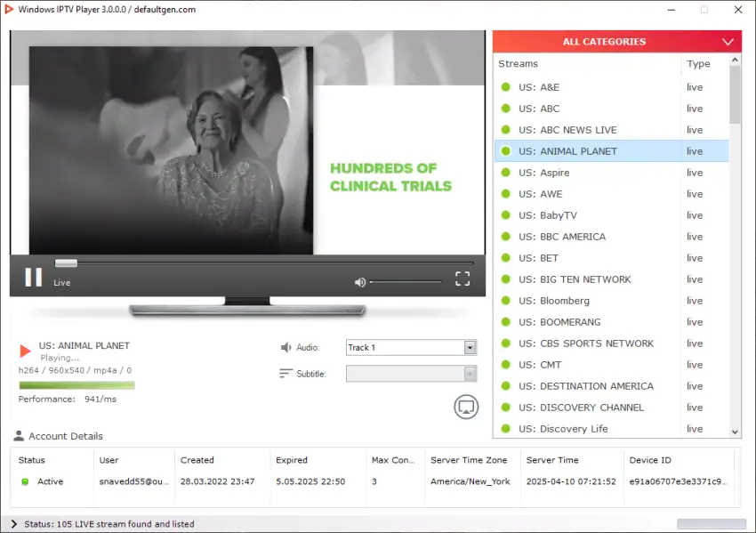The height and width of the screenshot is (533, 756).
Task: Click the device ID e91a06707e3e3371c9...
Action: (679, 481)
